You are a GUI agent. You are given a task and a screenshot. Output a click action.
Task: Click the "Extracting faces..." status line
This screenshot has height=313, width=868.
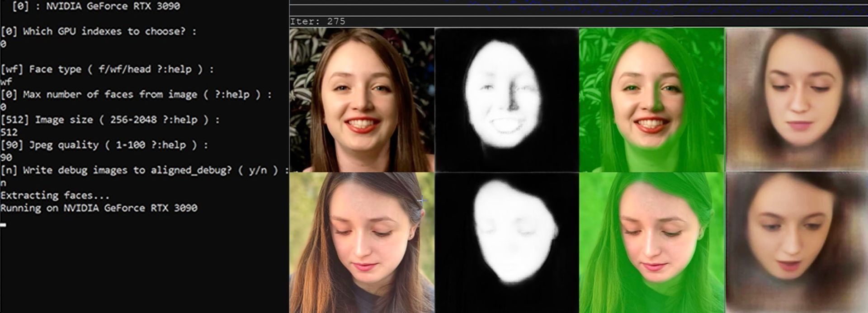(x=55, y=196)
